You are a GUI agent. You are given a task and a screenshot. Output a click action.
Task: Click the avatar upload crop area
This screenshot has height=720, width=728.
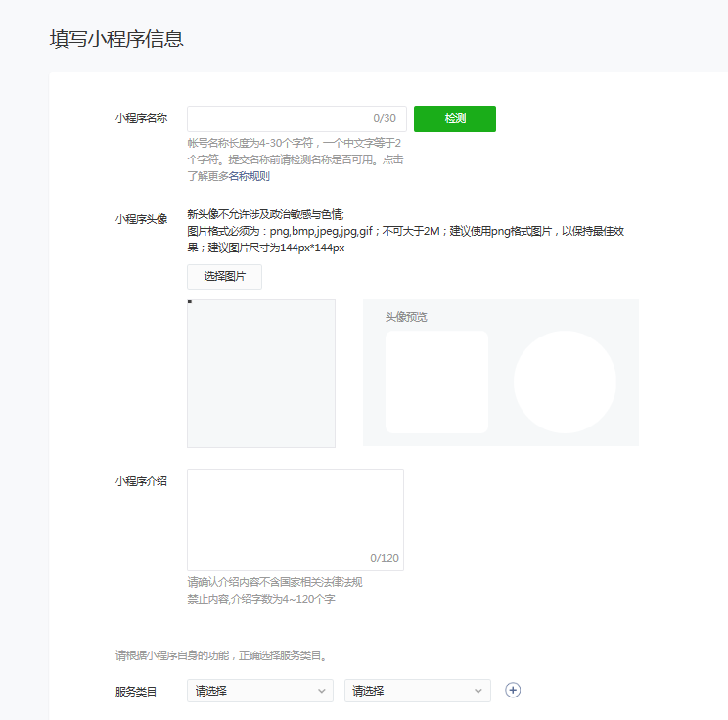pos(261,374)
